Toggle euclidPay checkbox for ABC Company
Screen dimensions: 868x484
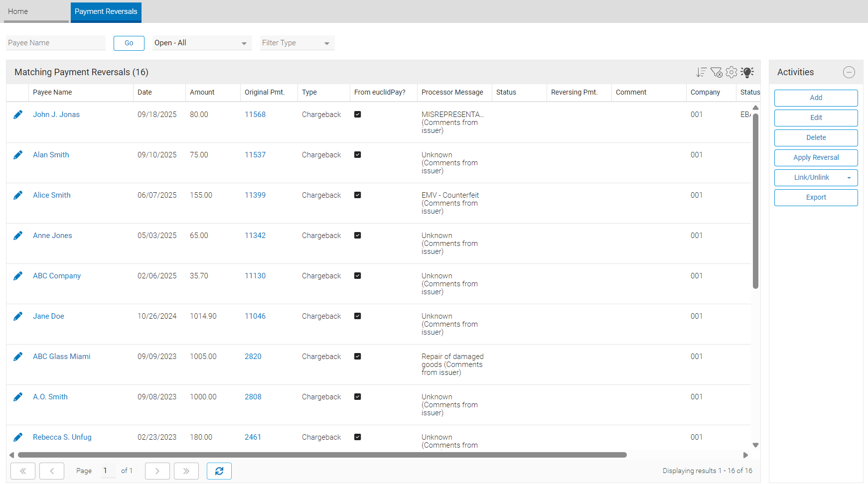[357, 276]
